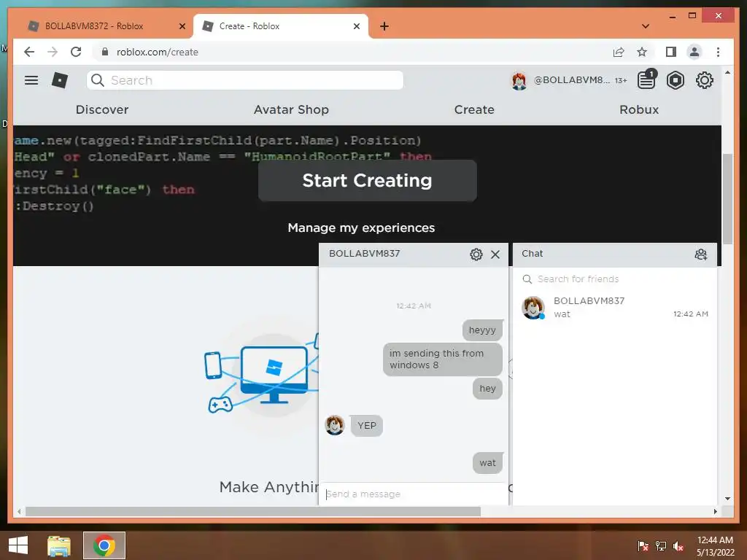Click the Roblox Search field
Image resolution: width=747 pixels, height=560 pixels.
click(245, 80)
